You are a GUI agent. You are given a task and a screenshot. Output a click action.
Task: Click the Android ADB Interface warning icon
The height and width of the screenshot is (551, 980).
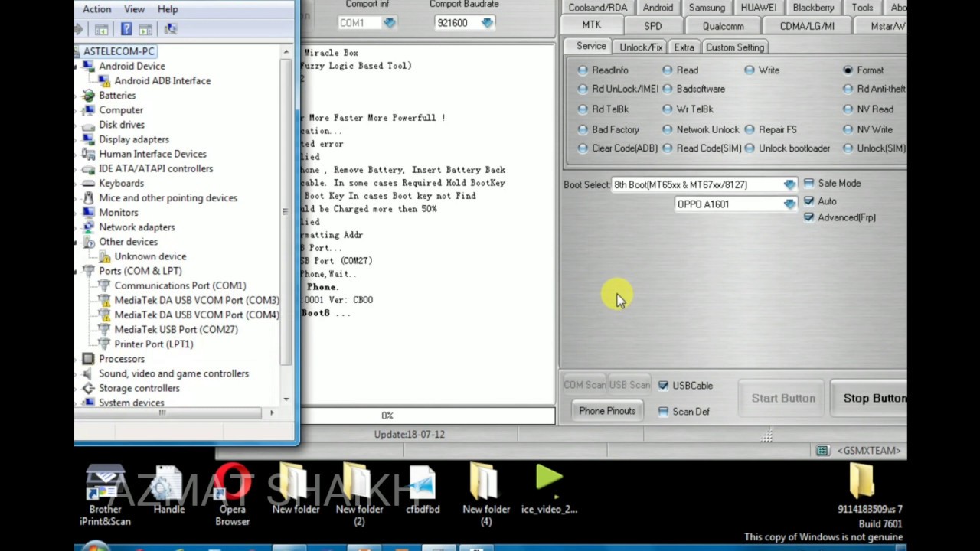click(x=105, y=80)
